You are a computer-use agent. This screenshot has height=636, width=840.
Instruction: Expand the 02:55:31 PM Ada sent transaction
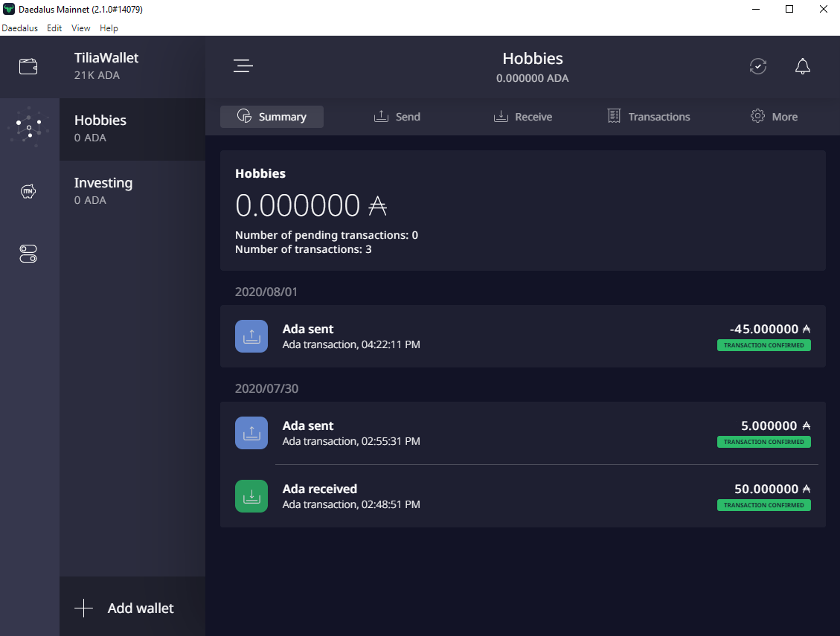pos(523,433)
